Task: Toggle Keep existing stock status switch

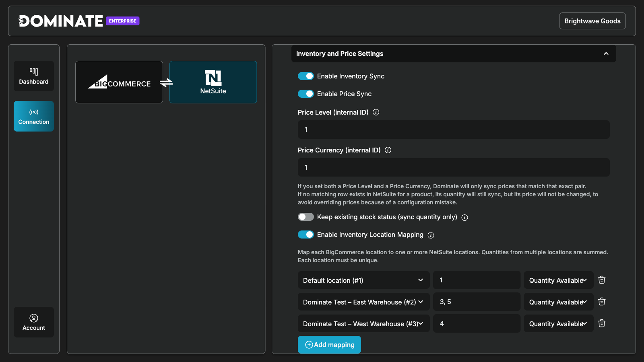Action: (306, 217)
